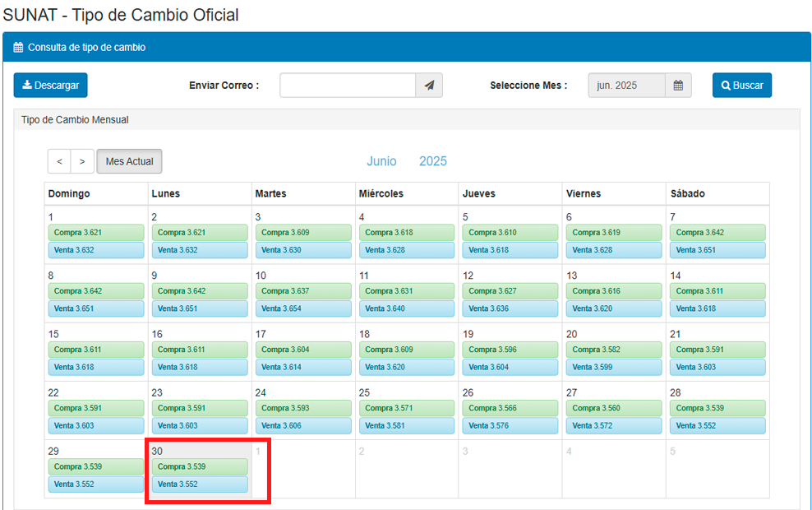Select Compra 3.582 on day 20
This screenshot has height=510, width=812.
click(614, 350)
